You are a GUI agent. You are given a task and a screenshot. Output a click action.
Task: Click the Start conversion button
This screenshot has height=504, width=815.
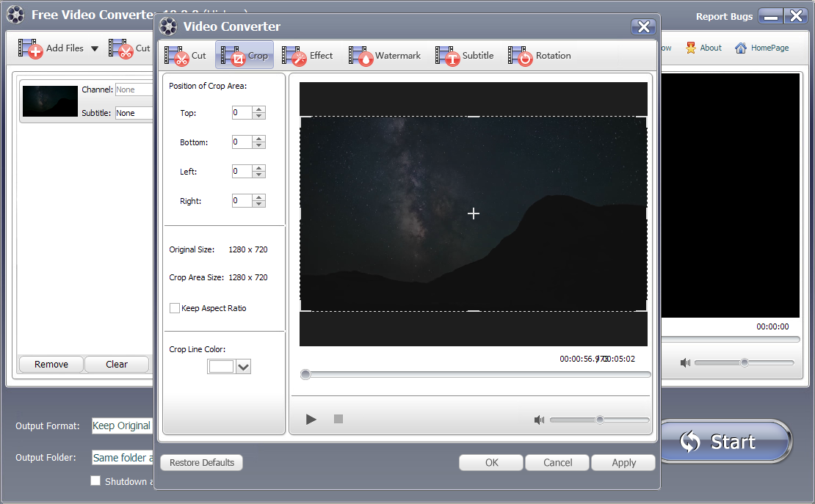click(x=725, y=442)
